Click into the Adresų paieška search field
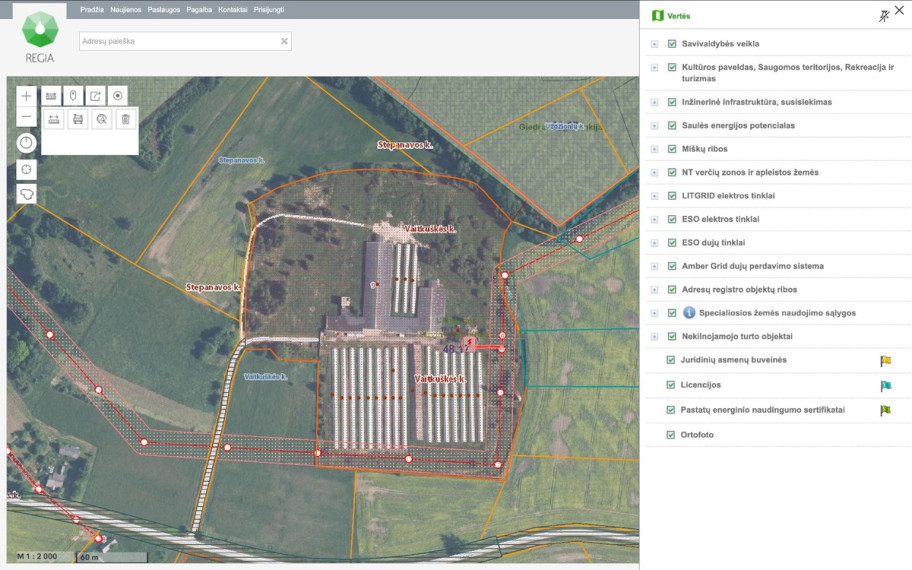This screenshot has width=912, height=570. 185,41
